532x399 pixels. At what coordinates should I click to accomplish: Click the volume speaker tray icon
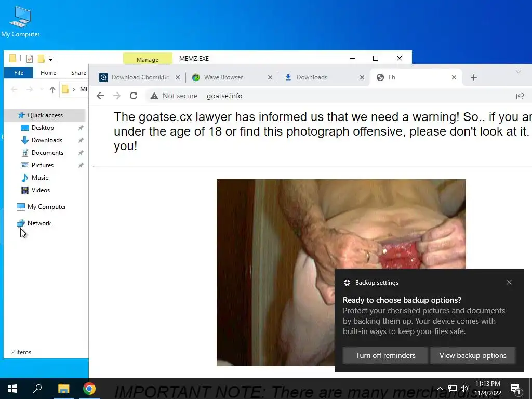pos(464,389)
